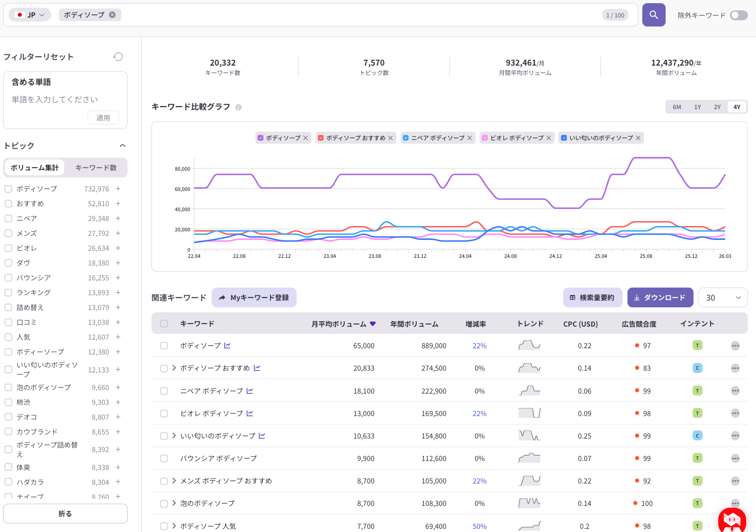This screenshot has width=756, height=532.
Task: Expand the ボディソープ おすすめ keyword row
Action: [174, 368]
